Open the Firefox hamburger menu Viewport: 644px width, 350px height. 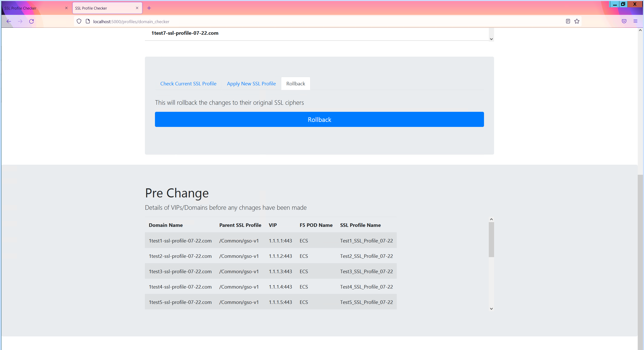pyautogui.click(x=635, y=21)
